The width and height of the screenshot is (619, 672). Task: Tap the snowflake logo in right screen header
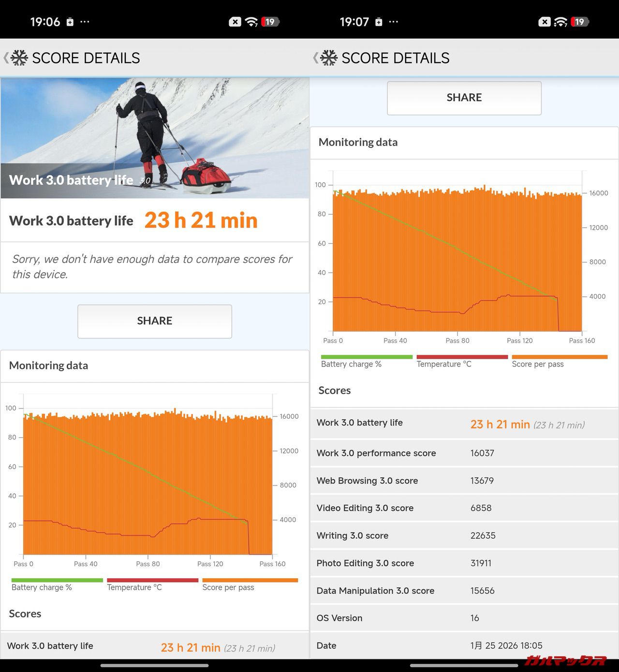pyautogui.click(x=329, y=58)
